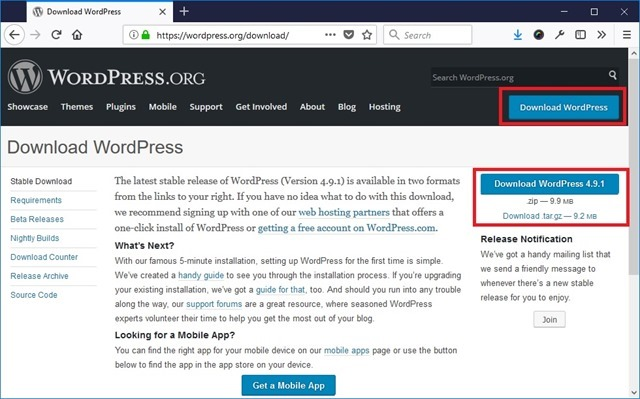Open Beta Releases sidebar link
The image size is (640, 399).
click(37, 219)
